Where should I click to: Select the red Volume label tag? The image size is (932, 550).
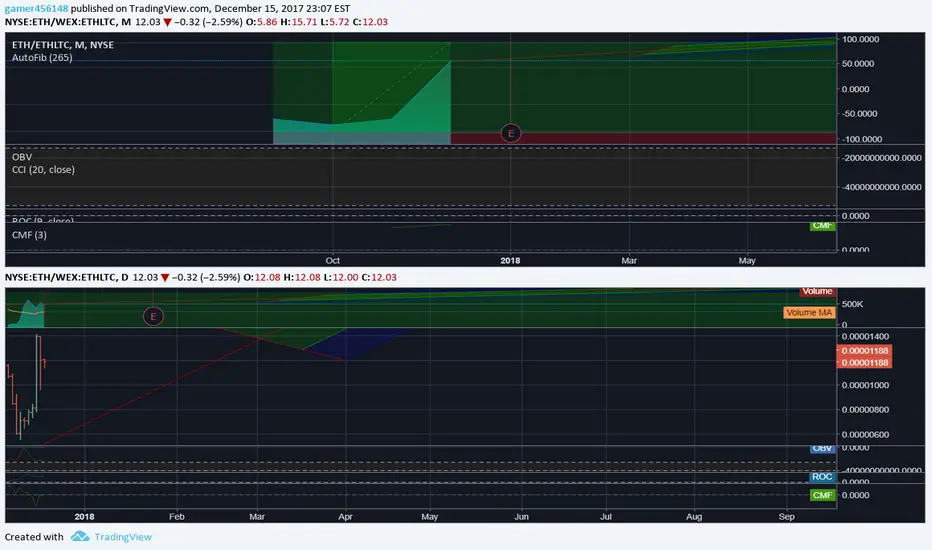817,291
